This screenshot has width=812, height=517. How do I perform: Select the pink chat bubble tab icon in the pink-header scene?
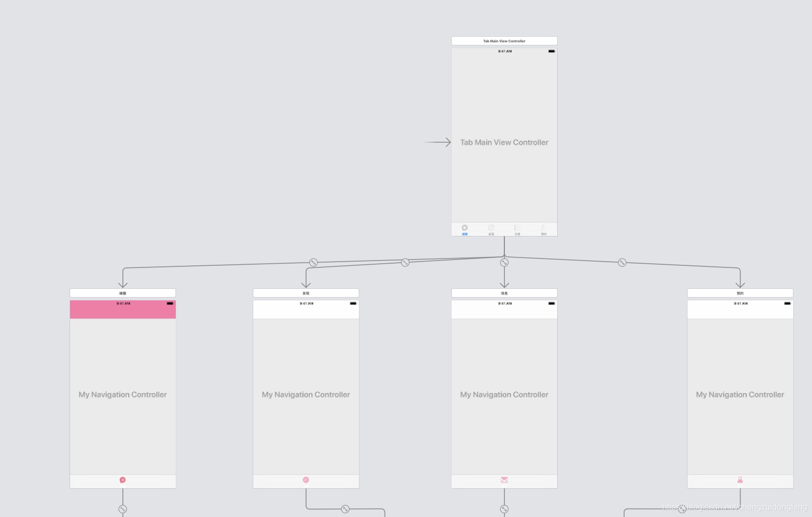tap(122, 480)
